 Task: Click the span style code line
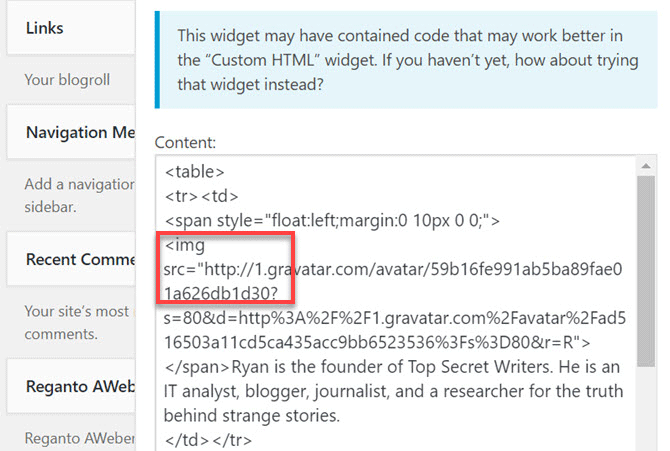tap(332, 221)
